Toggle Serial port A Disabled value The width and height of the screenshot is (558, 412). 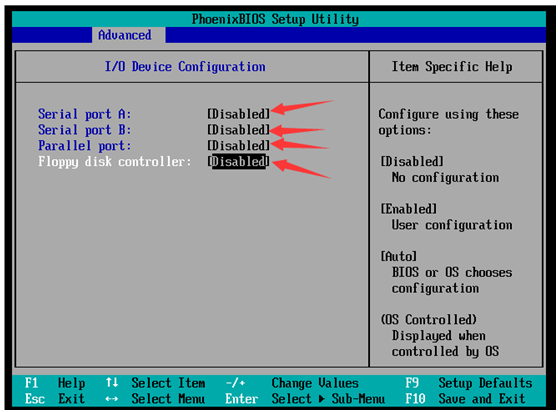(238, 114)
